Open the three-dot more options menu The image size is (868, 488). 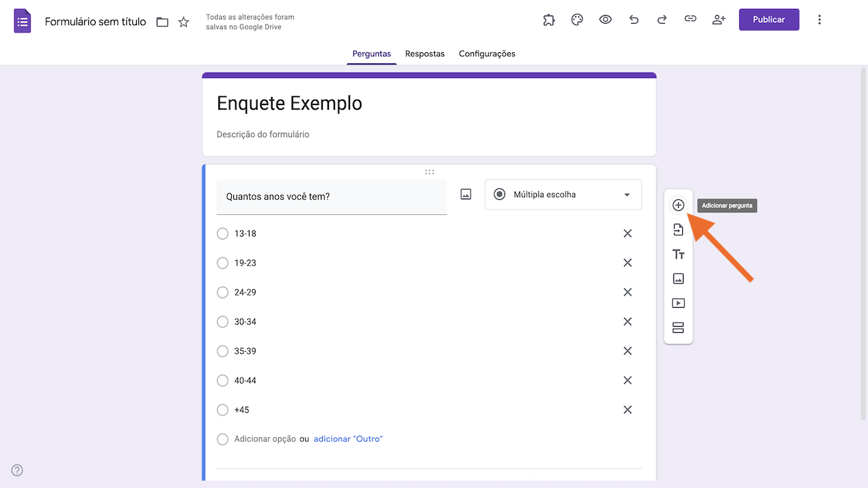819,20
